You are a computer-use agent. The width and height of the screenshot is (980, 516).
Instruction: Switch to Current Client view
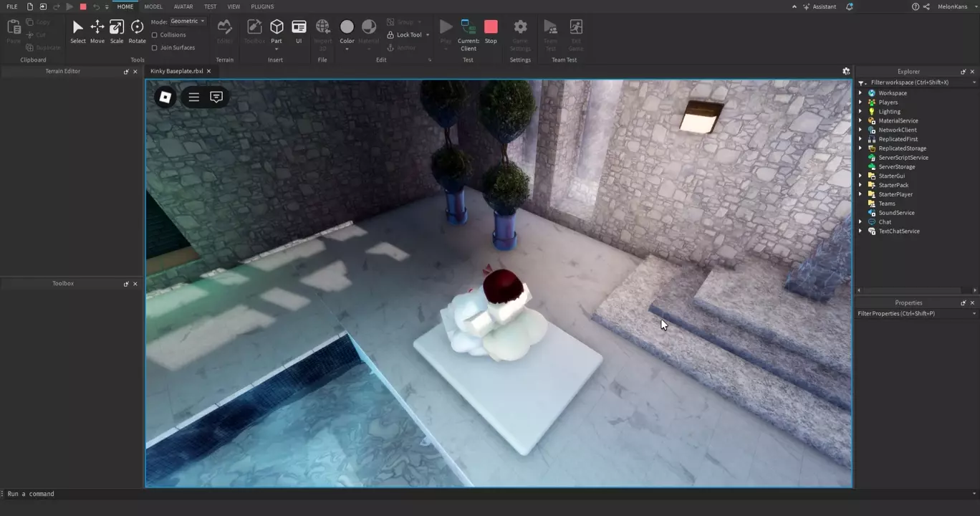point(469,32)
